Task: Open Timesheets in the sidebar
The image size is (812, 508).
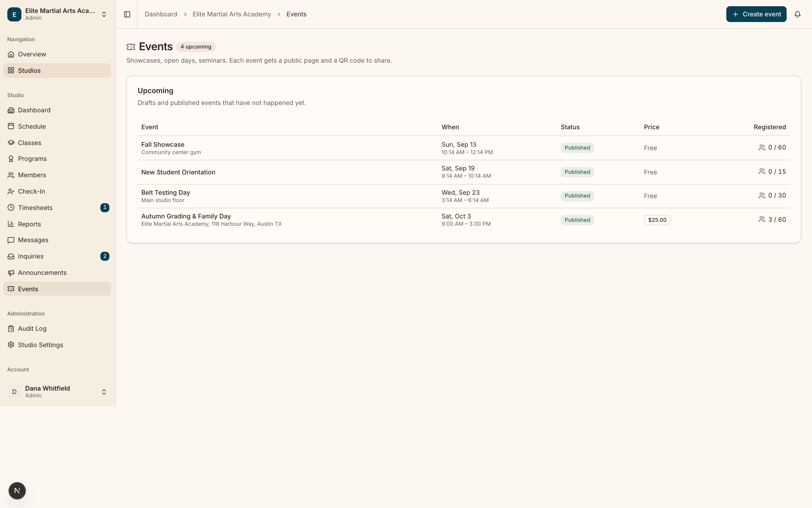Action: tap(57, 208)
